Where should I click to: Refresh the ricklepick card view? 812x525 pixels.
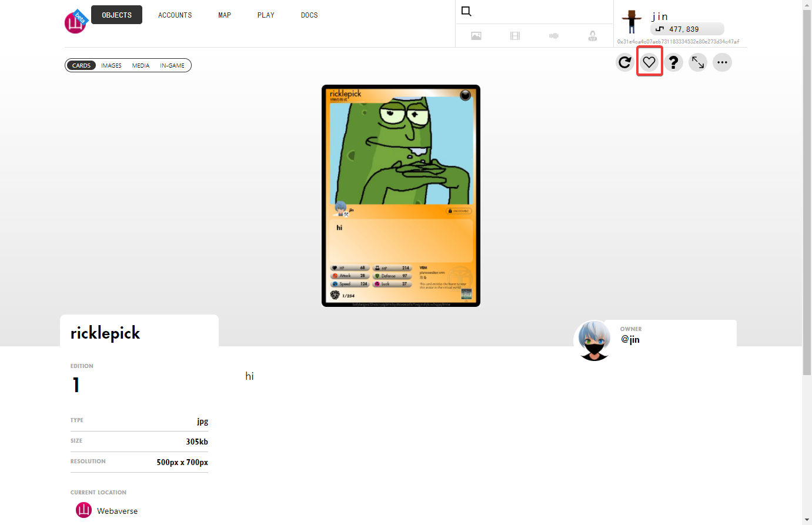point(625,62)
